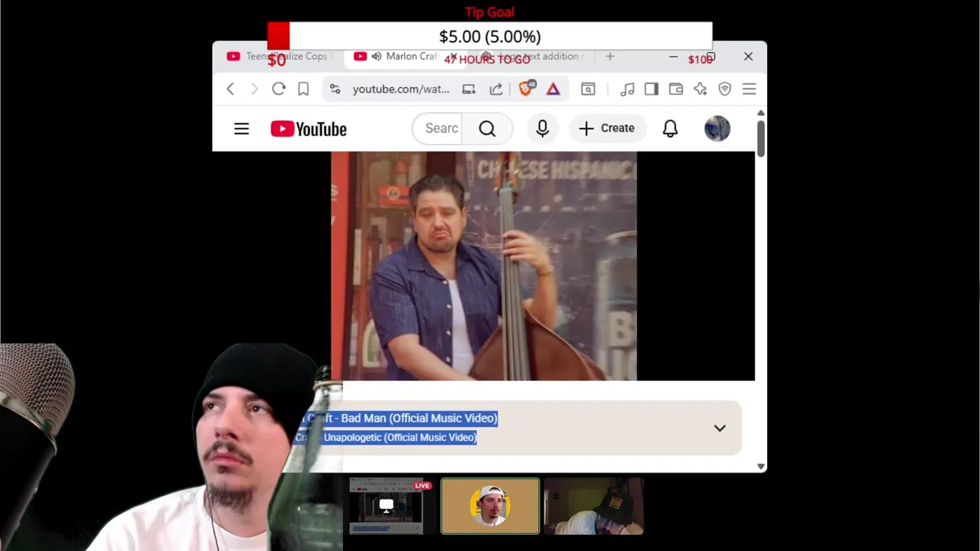Minimize the browser window

(x=673, y=57)
